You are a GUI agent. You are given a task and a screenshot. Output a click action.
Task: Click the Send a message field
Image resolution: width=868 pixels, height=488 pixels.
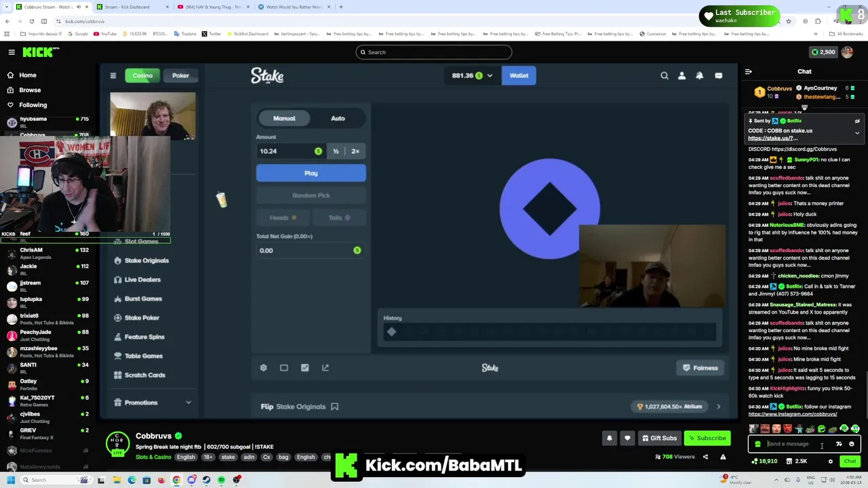(x=804, y=444)
